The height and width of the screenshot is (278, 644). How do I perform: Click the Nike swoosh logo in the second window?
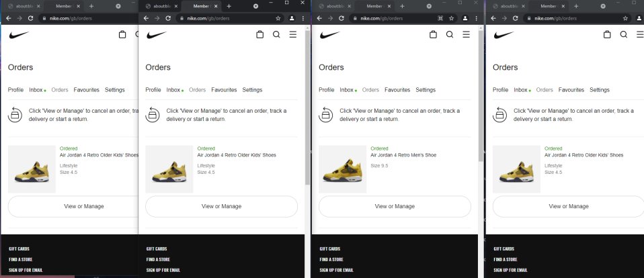pyautogui.click(x=157, y=35)
